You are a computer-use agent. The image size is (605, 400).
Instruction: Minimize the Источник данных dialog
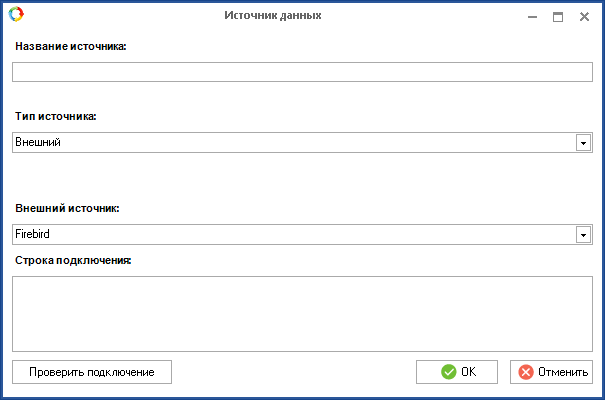[533, 17]
